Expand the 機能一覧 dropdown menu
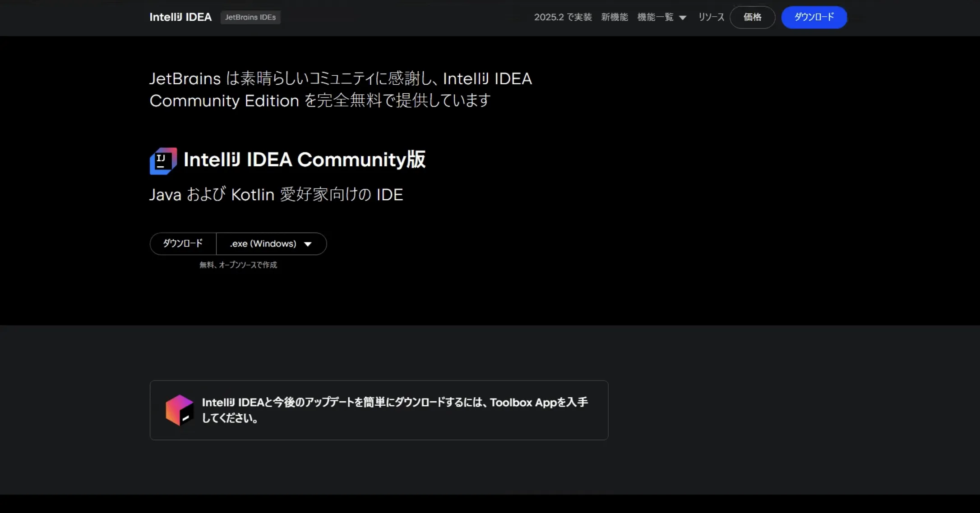The height and width of the screenshot is (513, 980). click(662, 17)
